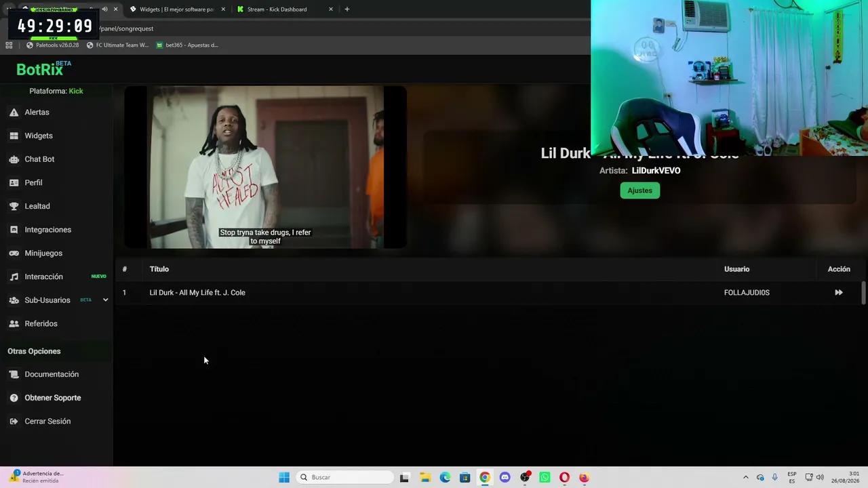Click the 'Usuario' column header
The height and width of the screenshot is (488, 868).
point(736,269)
